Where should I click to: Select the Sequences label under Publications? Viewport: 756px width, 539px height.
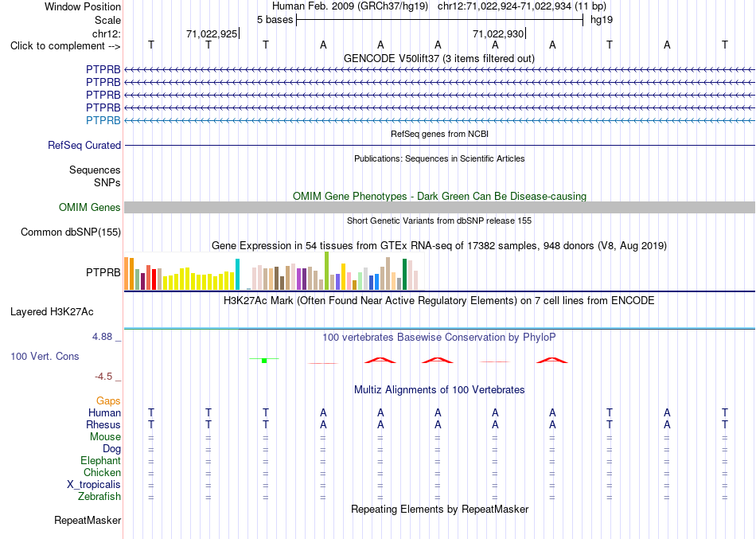coord(95,170)
